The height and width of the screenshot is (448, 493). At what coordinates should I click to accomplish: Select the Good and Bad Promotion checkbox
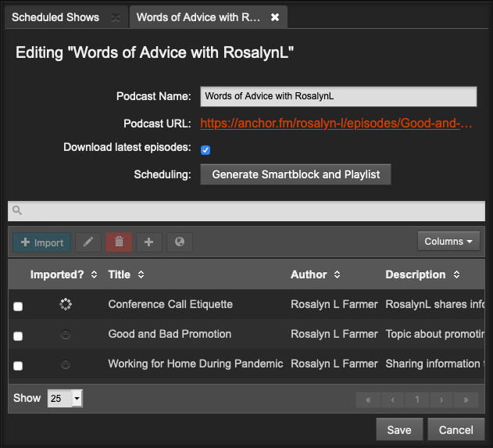[x=18, y=336]
